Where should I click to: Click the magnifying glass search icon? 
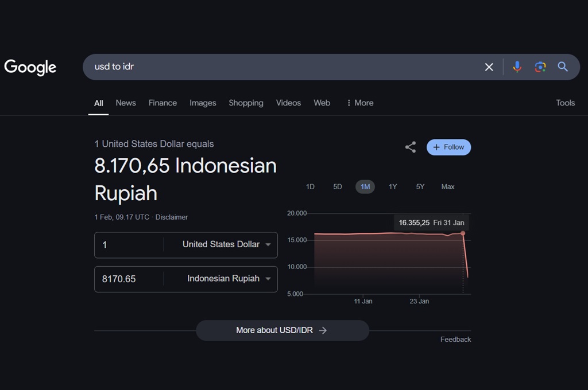(x=563, y=67)
